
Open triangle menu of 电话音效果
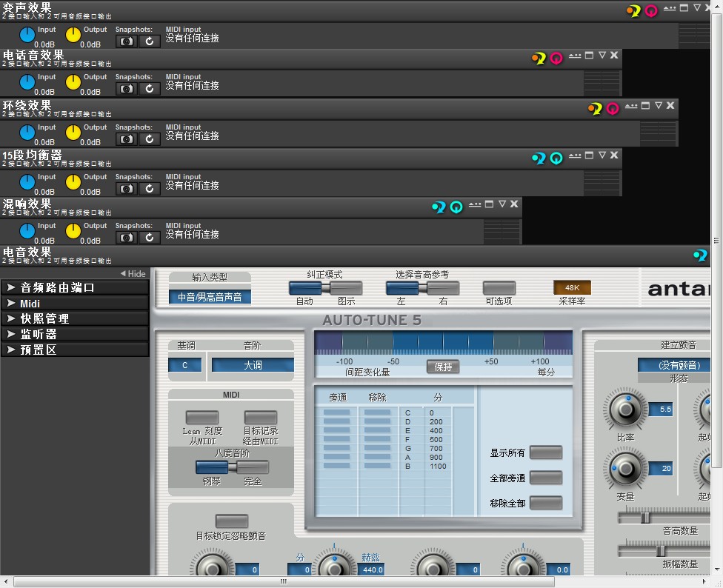[x=602, y=56]
